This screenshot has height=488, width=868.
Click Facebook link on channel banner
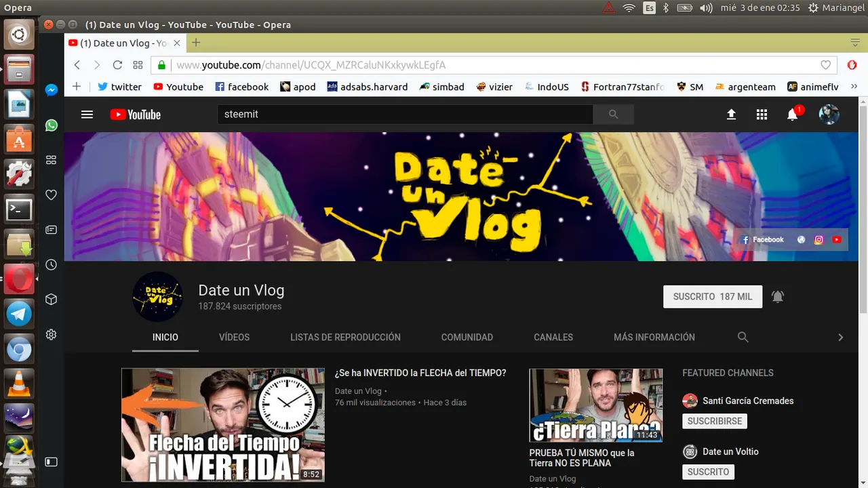pos(763,239)
